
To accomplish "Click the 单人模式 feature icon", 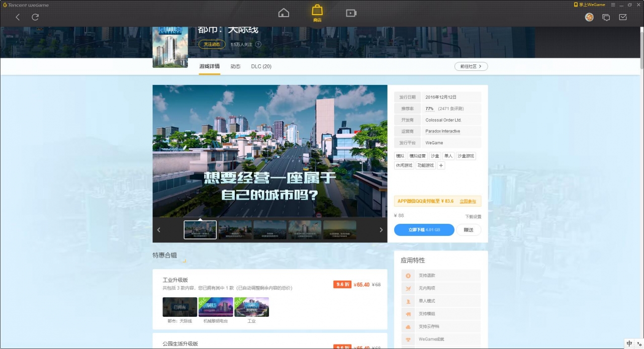I will [408, 301].
